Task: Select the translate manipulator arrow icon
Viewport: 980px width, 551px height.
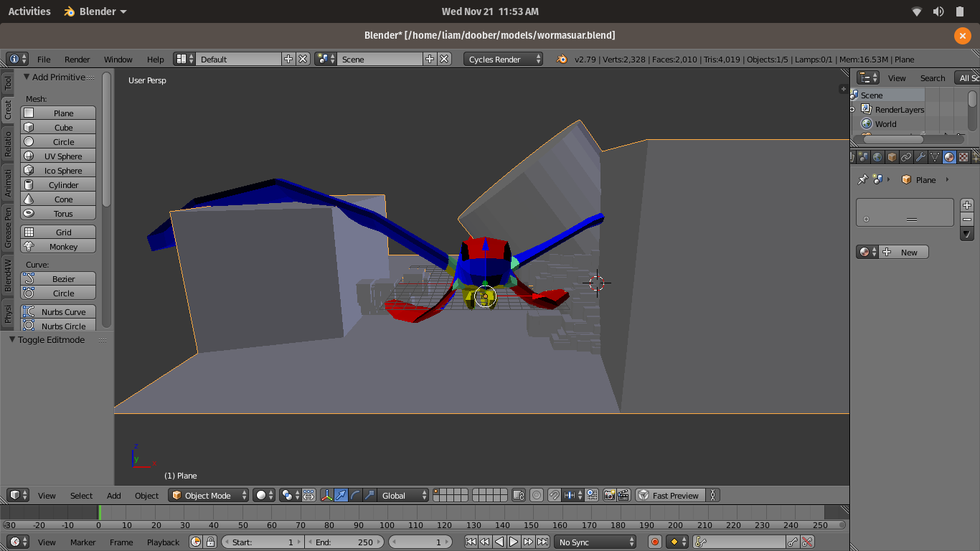Action: tap(341, 495)
